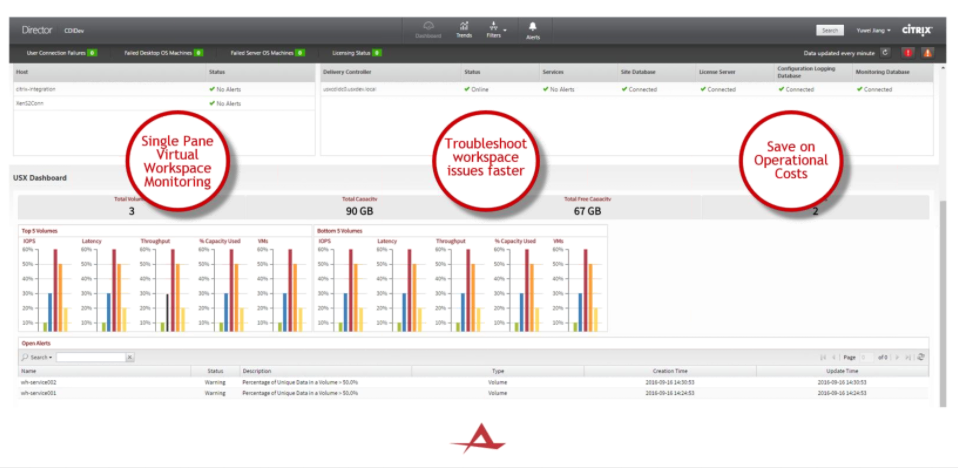The image size is (958, 468).
Task: Select Failed Desktop OS Machines panel
Action: pos(163,52)
